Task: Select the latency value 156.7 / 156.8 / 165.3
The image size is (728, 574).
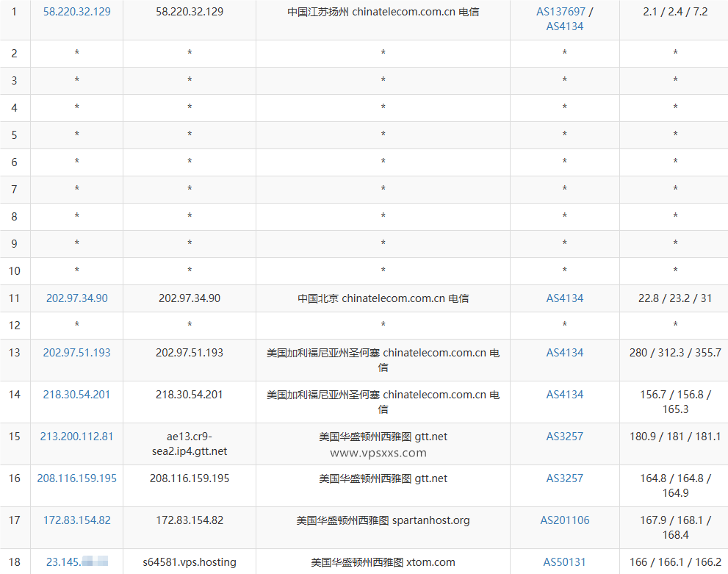Action: pyautogui.click(x=675, y=402)
